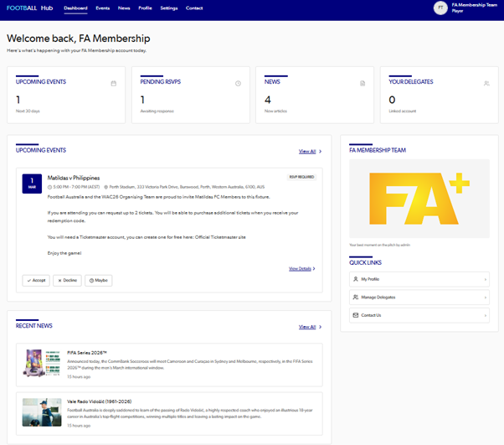
Task: Open the Manage Delegates quick link chevron
Action: (485, 298)
